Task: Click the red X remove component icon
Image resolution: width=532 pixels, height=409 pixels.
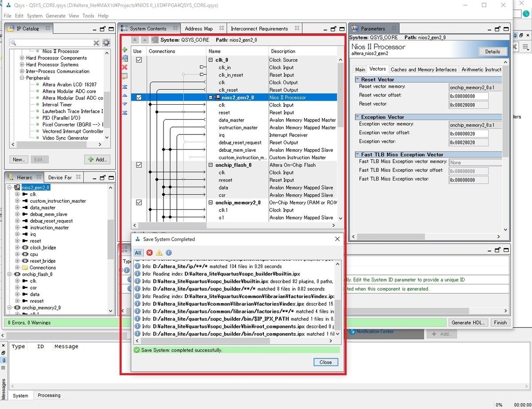Action: coord(125,67)
